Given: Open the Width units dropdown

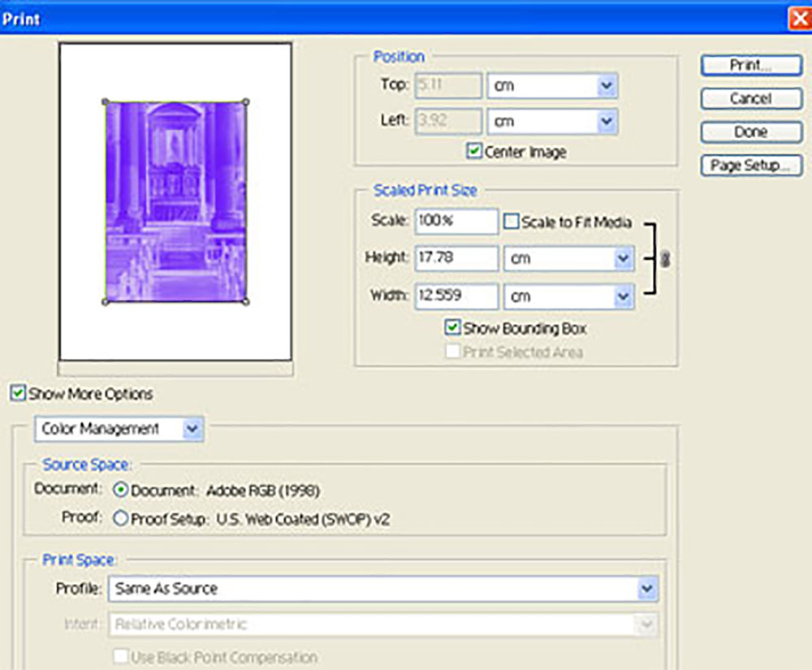Looking at the screenshot, I should point(568,296).
